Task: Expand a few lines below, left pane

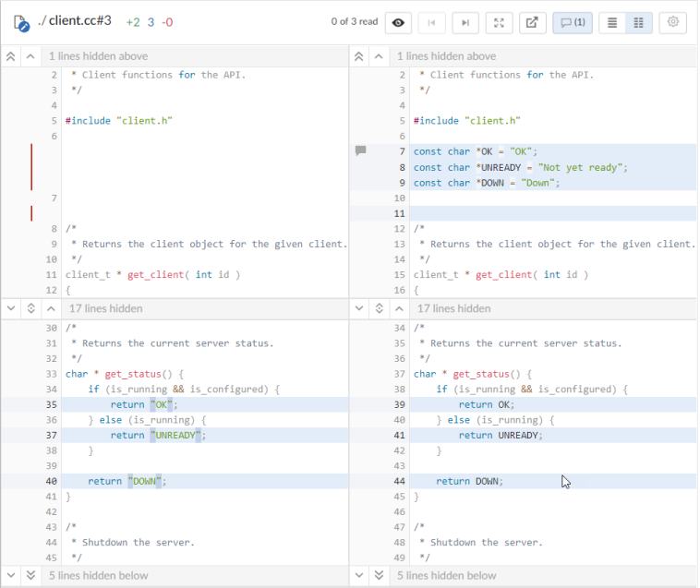Action: point(11,575)
